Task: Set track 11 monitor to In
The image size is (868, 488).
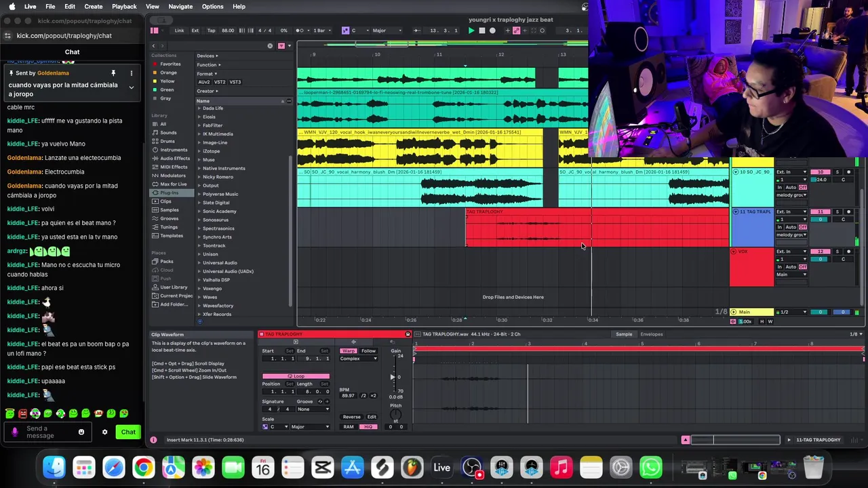Action: click(780, 227)
